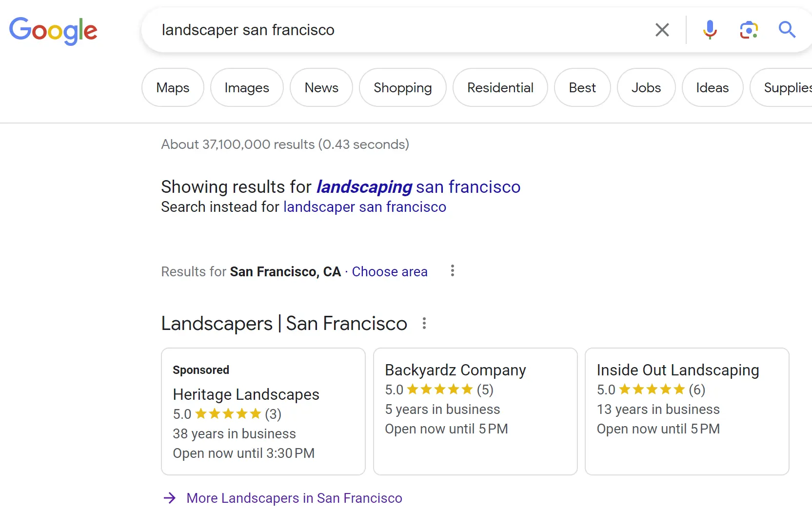Click the Choose area link
The image size is (812, 514).
point(390,271)
